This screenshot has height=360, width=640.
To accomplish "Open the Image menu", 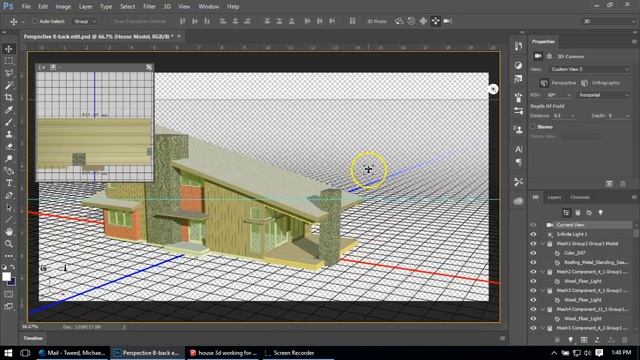I will 63,7.
